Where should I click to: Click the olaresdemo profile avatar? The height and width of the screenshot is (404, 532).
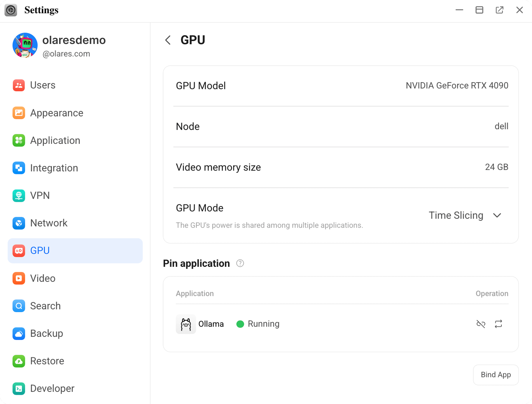coord(25,45)
